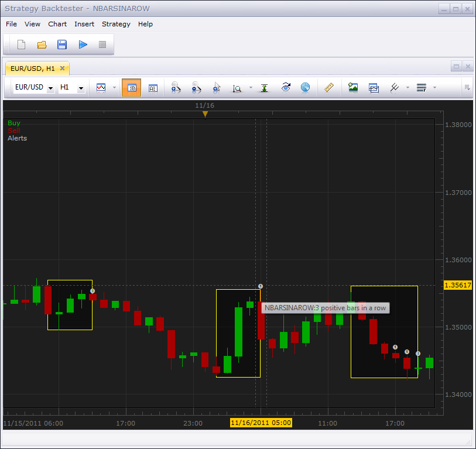The image size is (476, 449).
Task: Open the Insert menu
Action: [84, 24]
